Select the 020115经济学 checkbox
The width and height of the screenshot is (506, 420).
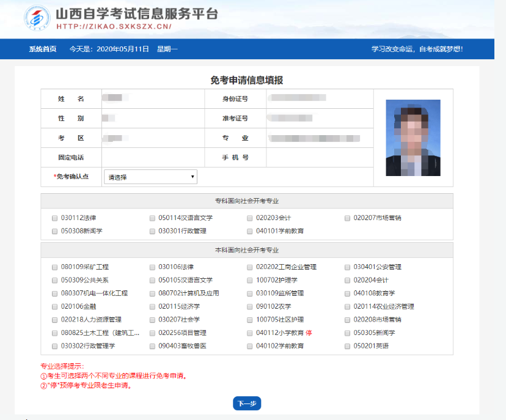coord(152,307)
